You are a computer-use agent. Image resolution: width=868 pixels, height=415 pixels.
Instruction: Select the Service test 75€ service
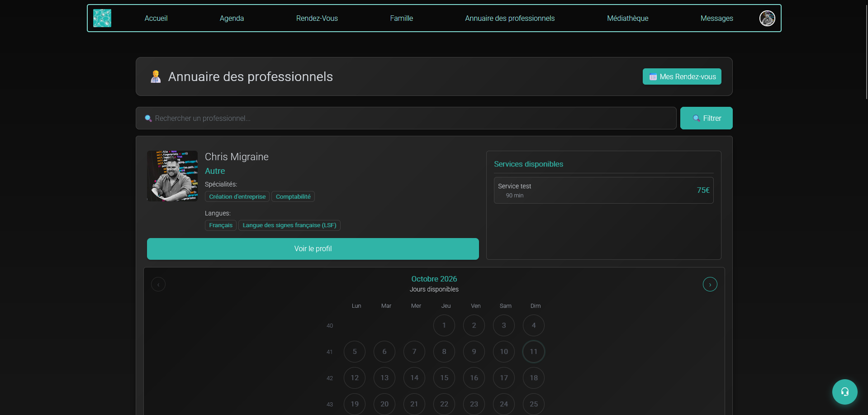tap(604, 190)
